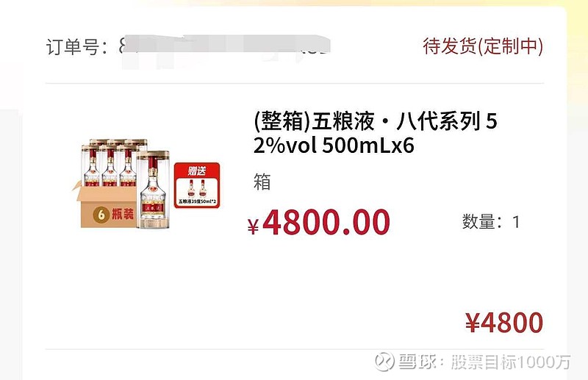This screenshot has width=588, height=380.
Task: Click the yen symbol before 4800.00
Action: pos(253,226)
